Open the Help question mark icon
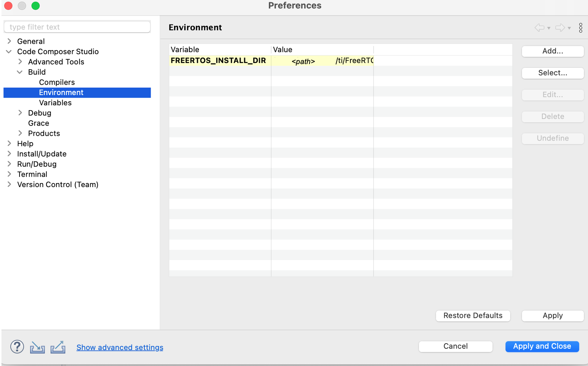 (x=17, y=347)
